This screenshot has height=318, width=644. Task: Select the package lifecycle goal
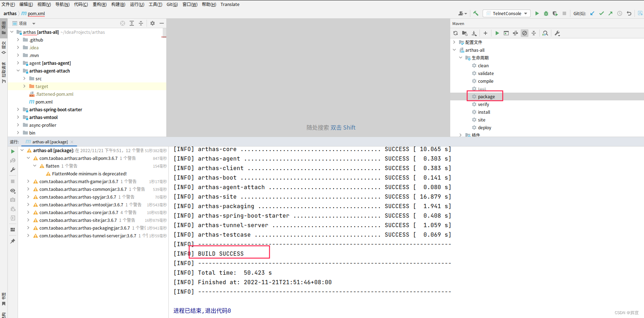coord(486,96)
